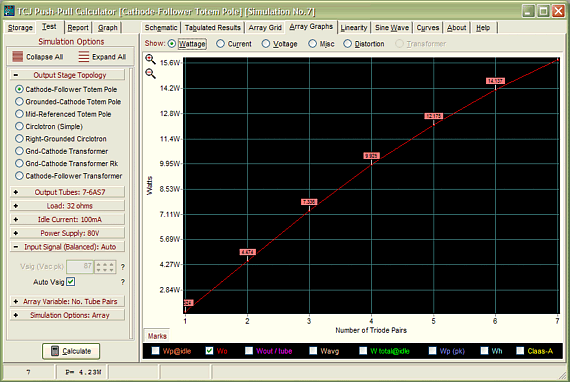Click the Collapse All icon
570x382 pixels.
pos(17,57)
